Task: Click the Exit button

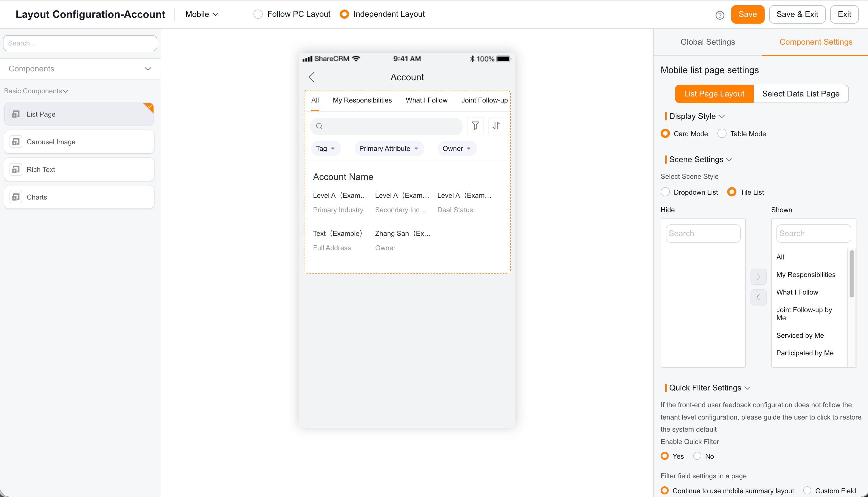Action: coord(844,14)
